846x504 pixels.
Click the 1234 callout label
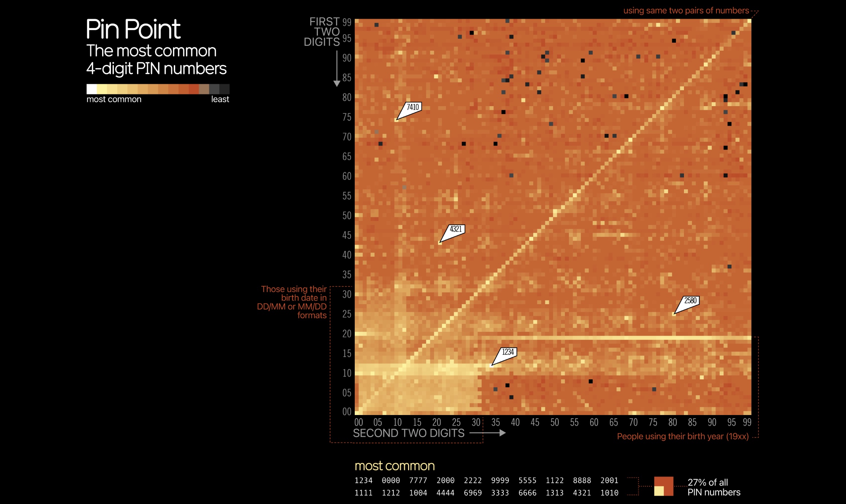pos(508,352)
